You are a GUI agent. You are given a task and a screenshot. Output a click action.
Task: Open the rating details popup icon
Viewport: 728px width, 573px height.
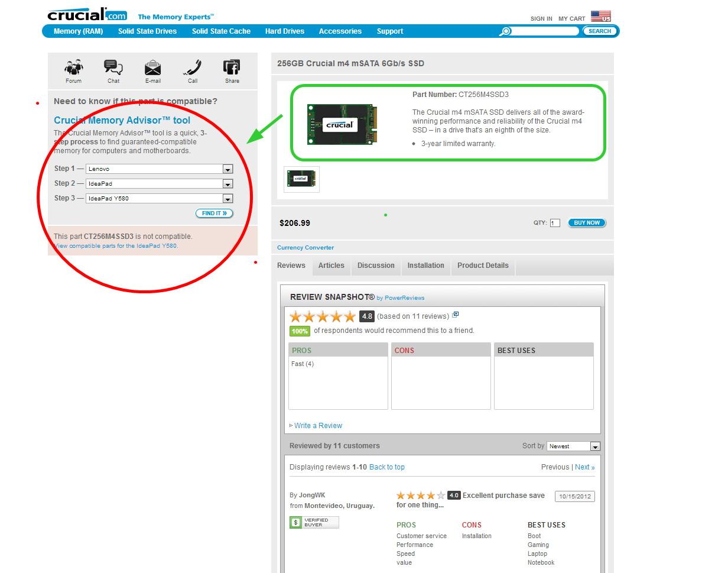pyautogui.click(x=455, y=315)
